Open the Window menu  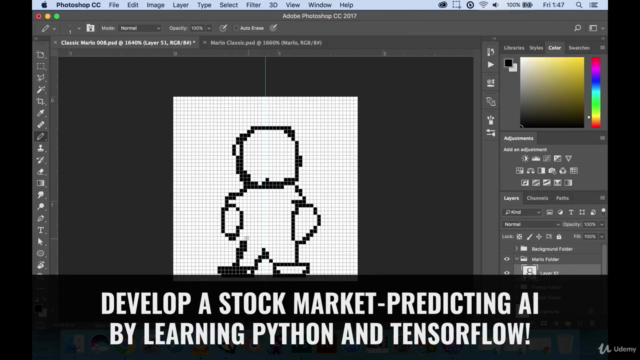pos(320,5)
